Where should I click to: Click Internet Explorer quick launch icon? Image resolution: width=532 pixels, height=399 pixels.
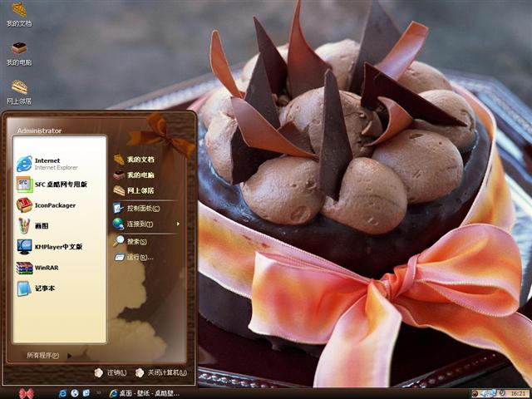point(62,393)
